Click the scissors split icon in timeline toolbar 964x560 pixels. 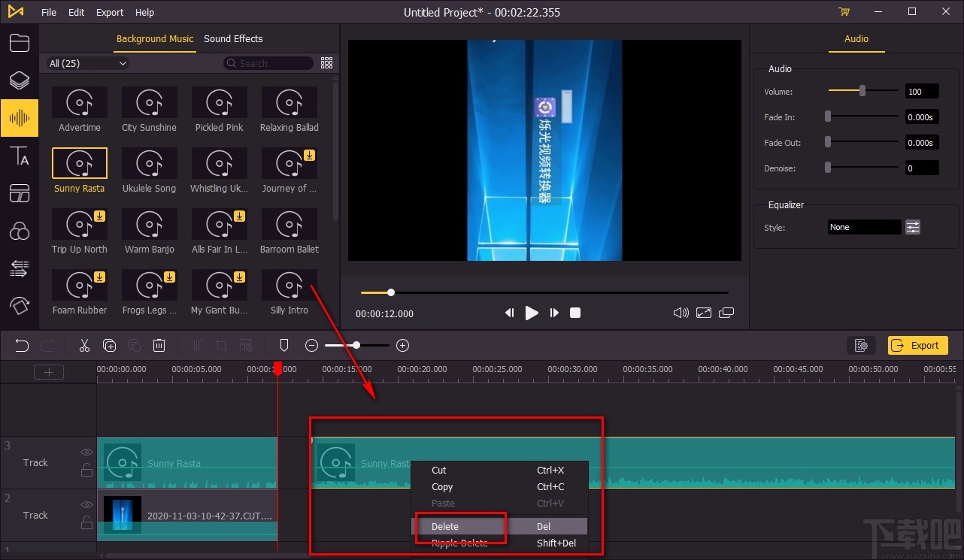click(x=84, y=346)
